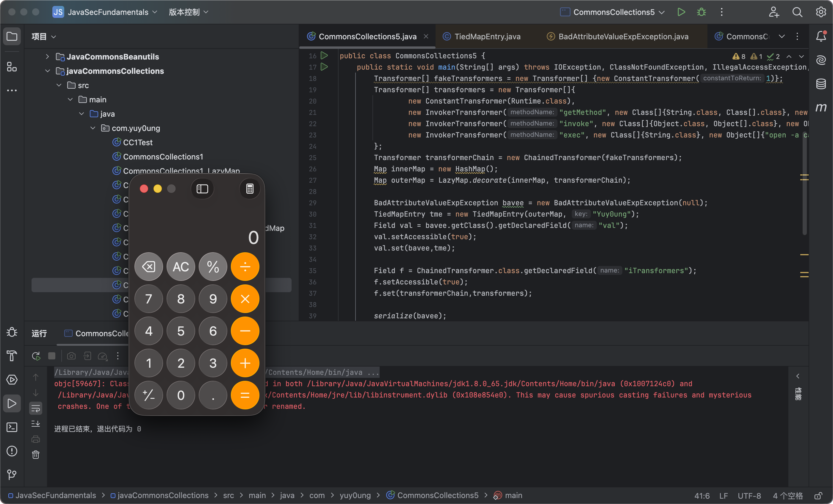Open the Search Everywhere magnifier
Viewport: 833px width, 504px height.
(797, 12)
